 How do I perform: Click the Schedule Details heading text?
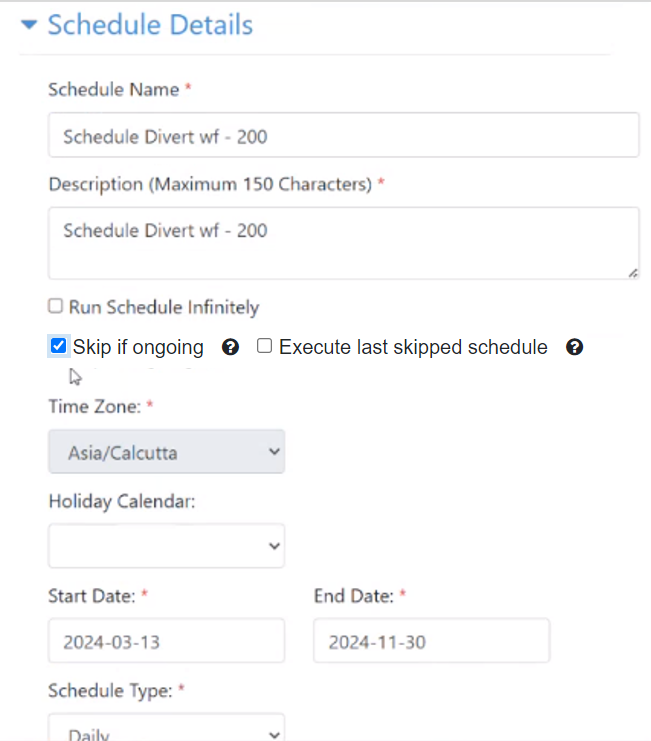pyautogui.click(x=150, y=25)
